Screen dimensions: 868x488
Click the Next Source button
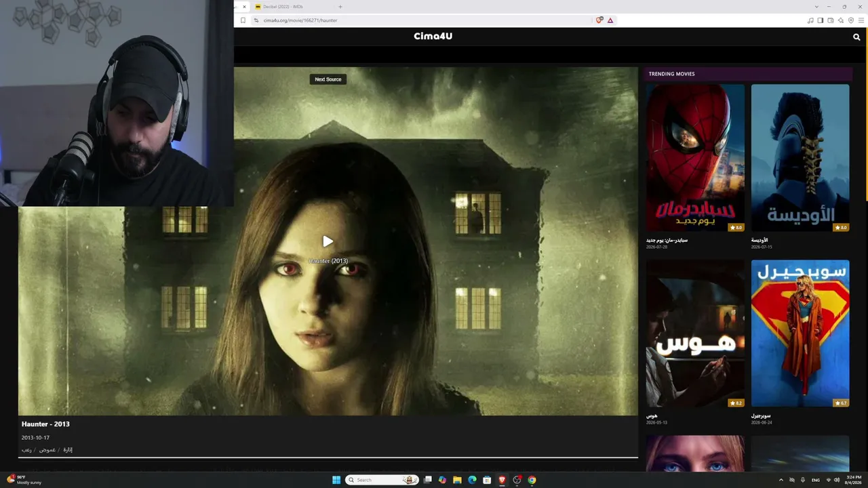tap(328, 79)
